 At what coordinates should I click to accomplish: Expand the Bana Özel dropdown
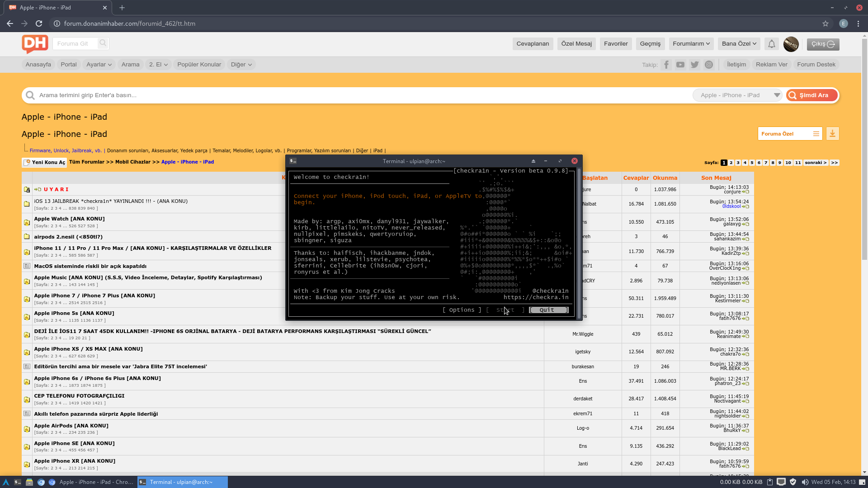pyautogui.click(x=739, y=44)
